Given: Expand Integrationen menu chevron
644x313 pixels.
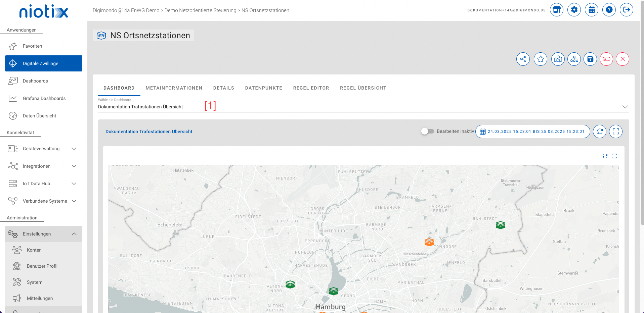Looking at the screenshot, I should 74,166.
